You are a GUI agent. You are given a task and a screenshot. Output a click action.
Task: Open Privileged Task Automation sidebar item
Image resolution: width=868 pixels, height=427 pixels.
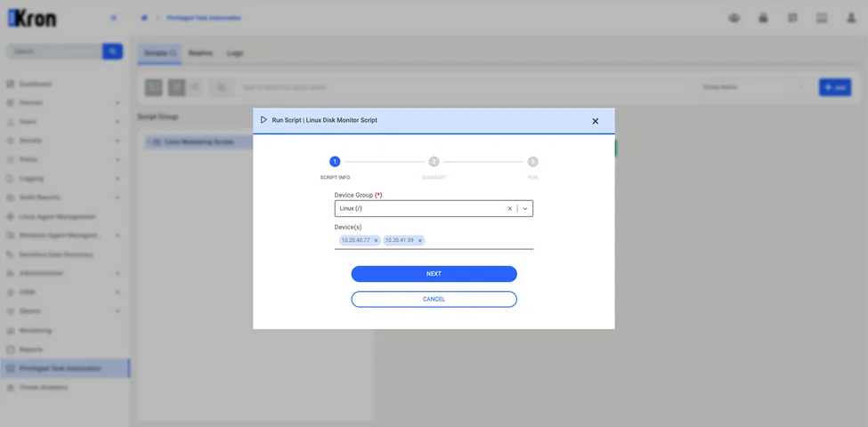coord(65,368)
